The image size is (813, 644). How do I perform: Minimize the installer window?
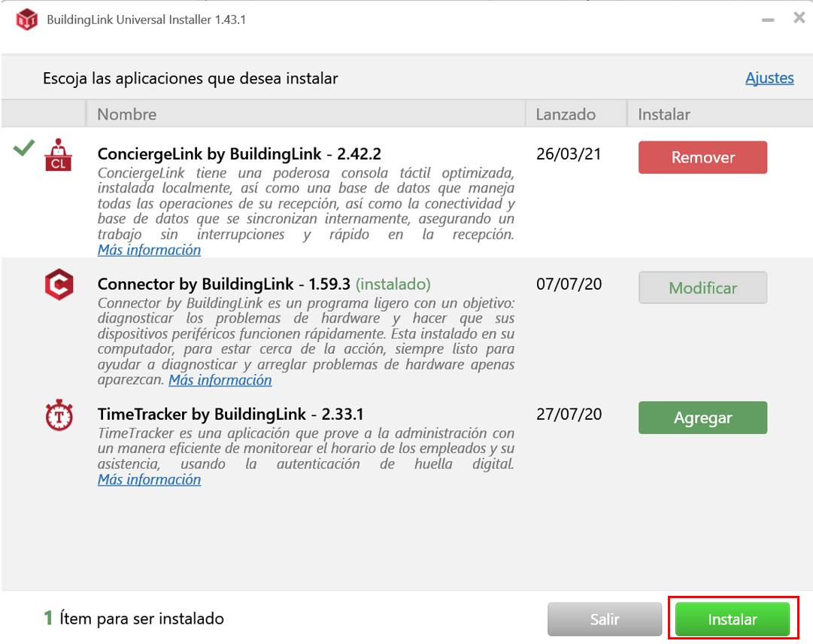click(x=768, y=20)
